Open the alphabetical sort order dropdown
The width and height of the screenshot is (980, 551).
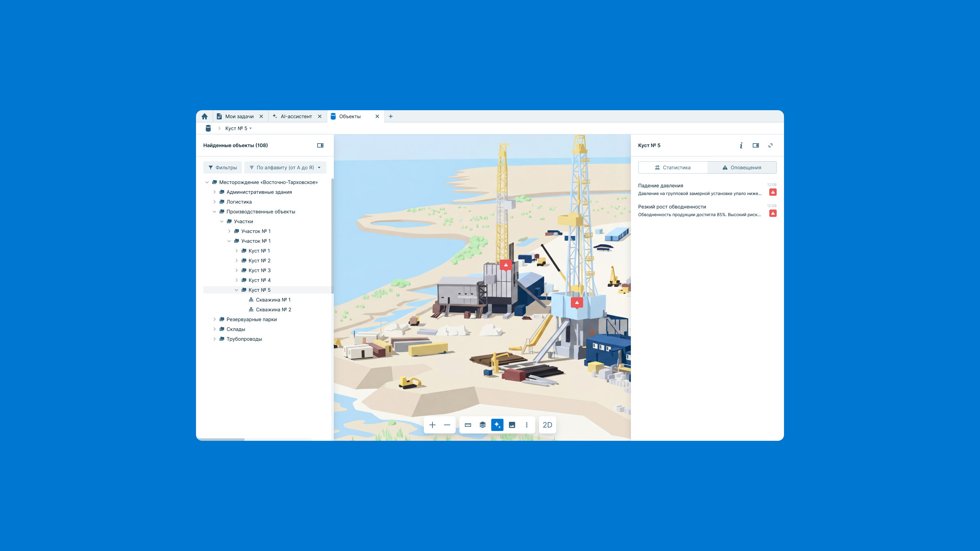(285, 167)
